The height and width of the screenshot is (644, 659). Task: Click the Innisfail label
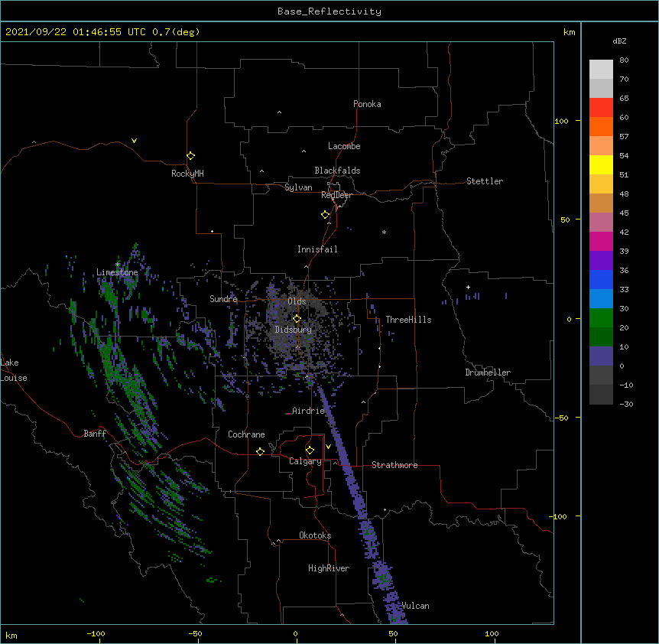(x=317, y=249)
